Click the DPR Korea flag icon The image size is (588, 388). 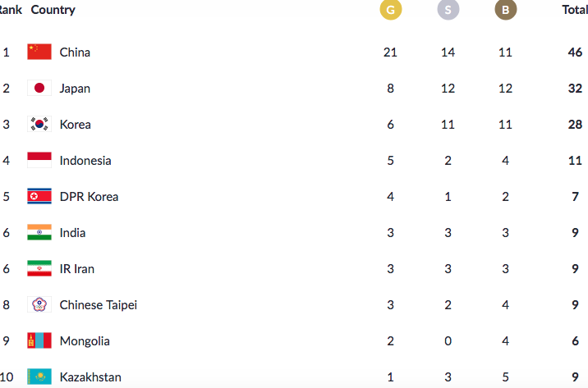(39, 196)
